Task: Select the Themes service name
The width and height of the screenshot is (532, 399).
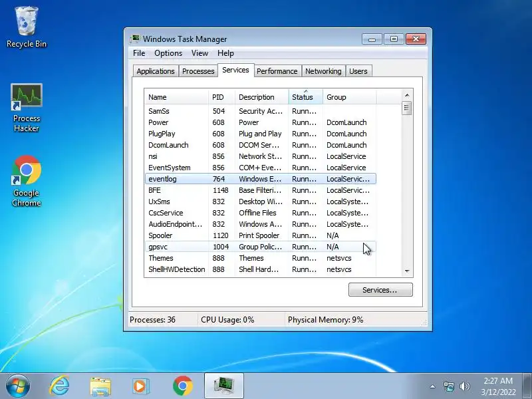Action: click(161, 258)
